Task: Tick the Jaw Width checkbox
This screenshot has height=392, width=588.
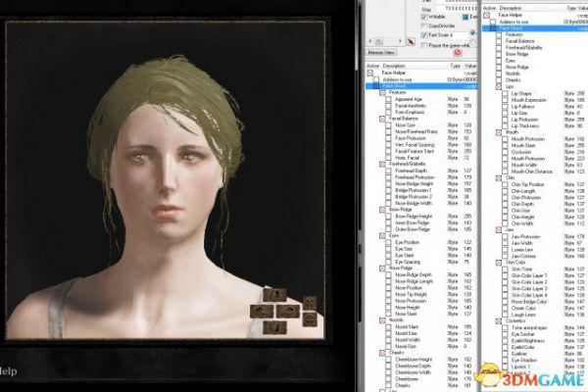Action: click(x=505, y=243)
